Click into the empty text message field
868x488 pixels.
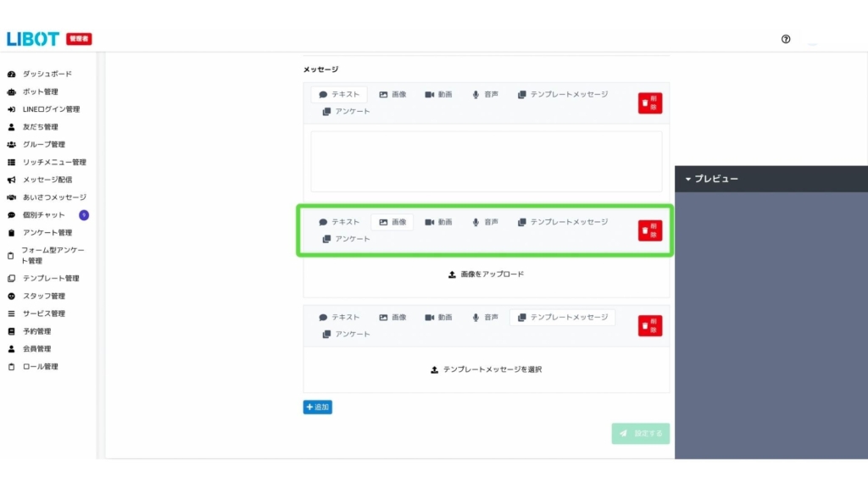tap(486, 161)
